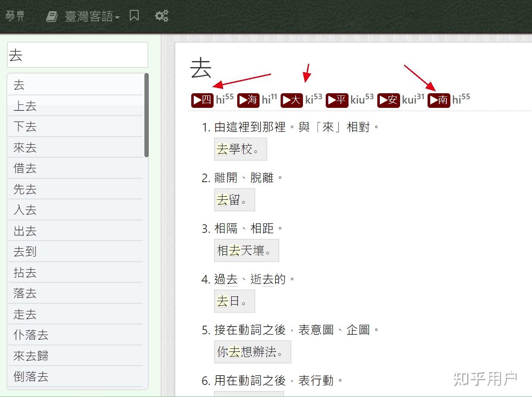This screenshot has height=397, width=532.
Task: Select 先去 in the results list
Action: pyautogui.click(x=75, y=189)
